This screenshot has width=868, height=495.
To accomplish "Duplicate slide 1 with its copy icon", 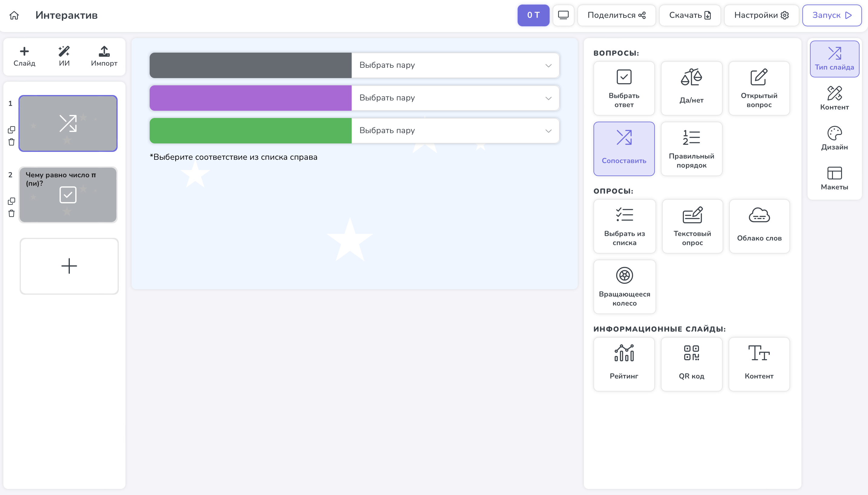I will pos(11,130).
